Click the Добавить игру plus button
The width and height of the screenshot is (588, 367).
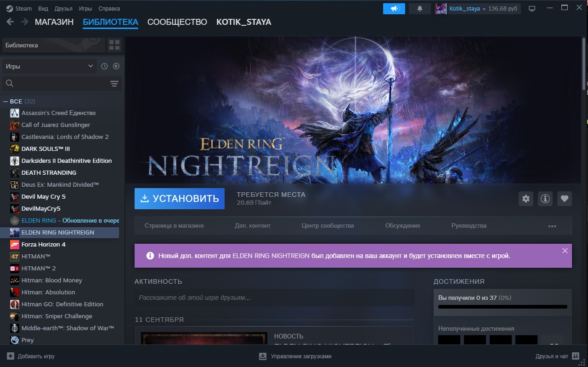30,356
